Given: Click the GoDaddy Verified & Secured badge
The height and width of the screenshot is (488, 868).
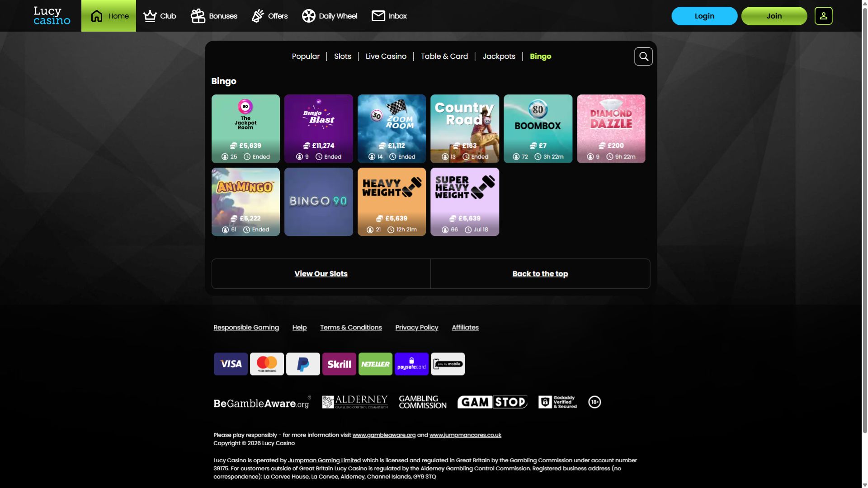Looking at the screenshot, I should [557, 402].
